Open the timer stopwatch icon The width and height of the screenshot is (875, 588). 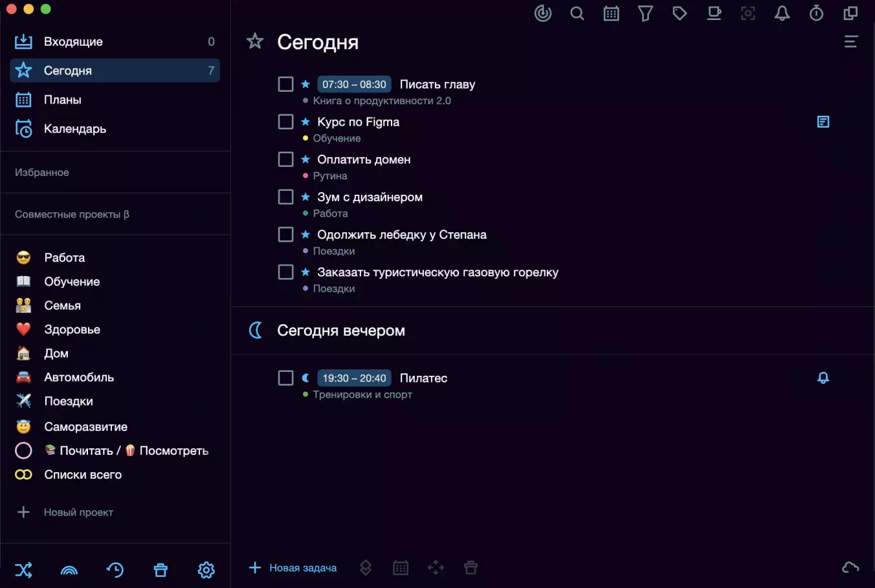pyautogui.click(x=817, y=13)
